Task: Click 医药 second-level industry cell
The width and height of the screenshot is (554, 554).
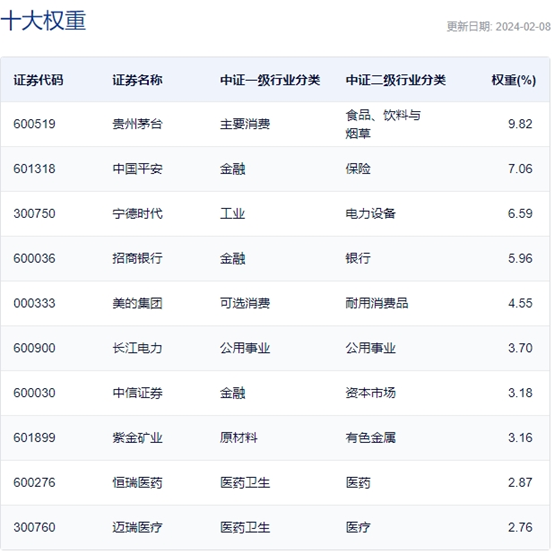Action: (358, 483)
